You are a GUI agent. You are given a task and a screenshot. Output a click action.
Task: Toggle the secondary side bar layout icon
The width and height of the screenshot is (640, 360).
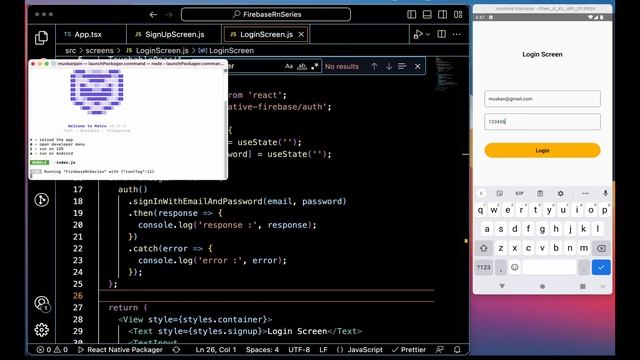pyautogui.click(x=442, y=14)
